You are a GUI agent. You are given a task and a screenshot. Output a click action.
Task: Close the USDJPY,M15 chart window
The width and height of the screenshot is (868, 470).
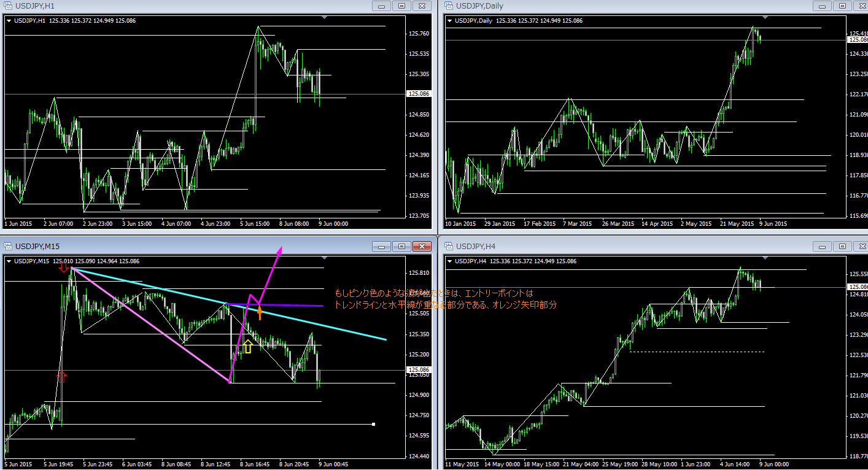coord(421,247)
